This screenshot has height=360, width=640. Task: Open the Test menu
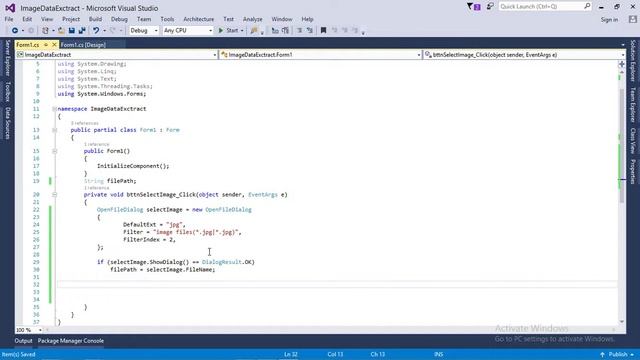point(229,19)
